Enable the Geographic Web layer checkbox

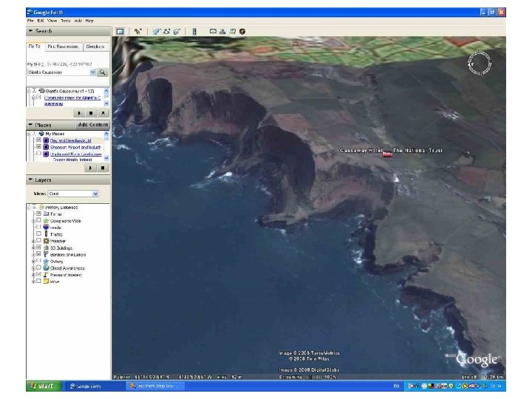pos(38,220)
